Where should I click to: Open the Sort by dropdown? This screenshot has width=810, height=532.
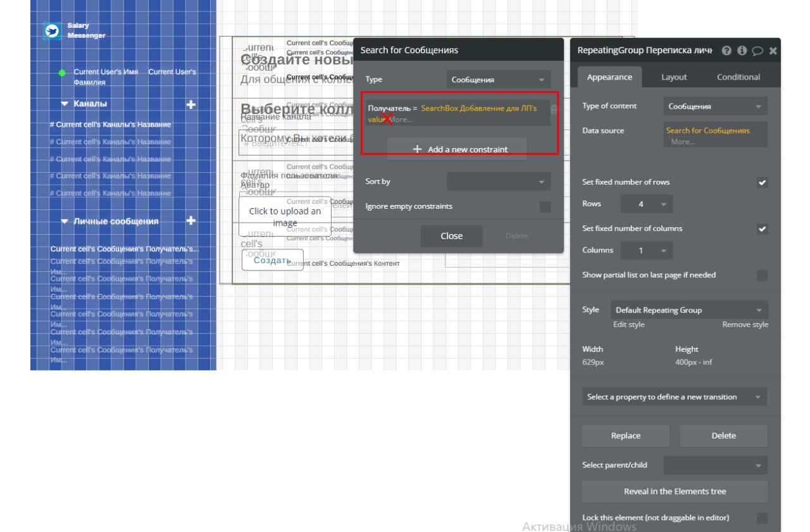(499, 182)
